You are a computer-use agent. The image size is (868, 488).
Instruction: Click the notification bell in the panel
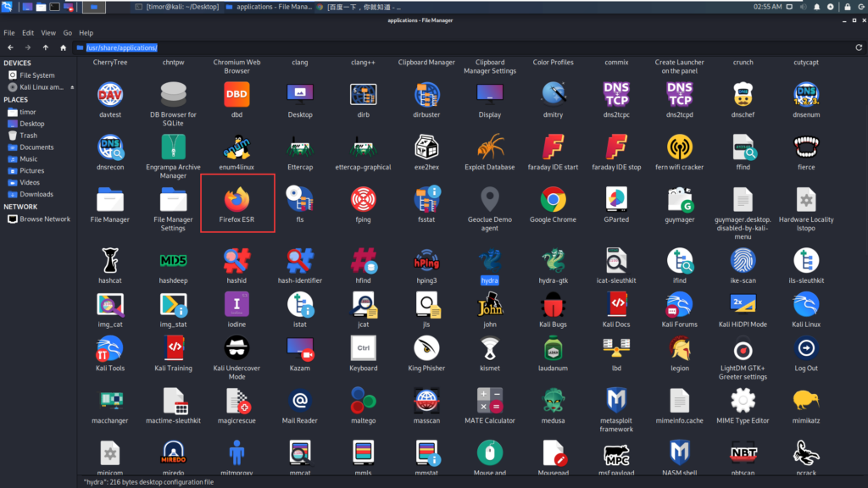coord(816,7)
